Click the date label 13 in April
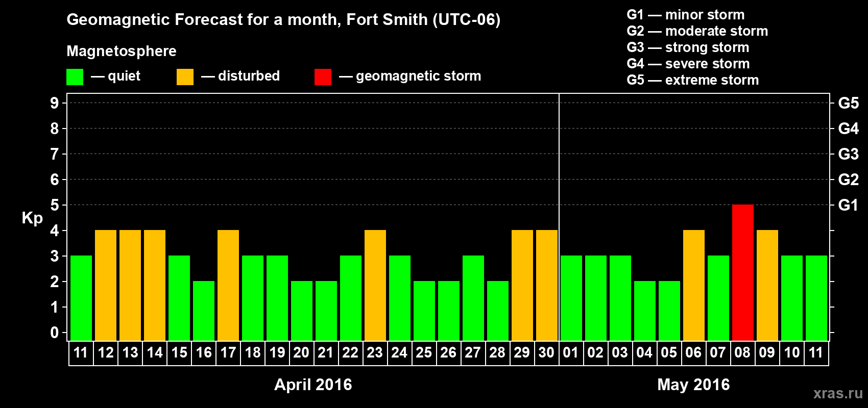This screenshot has width=868, height=408. click(130, 353)
